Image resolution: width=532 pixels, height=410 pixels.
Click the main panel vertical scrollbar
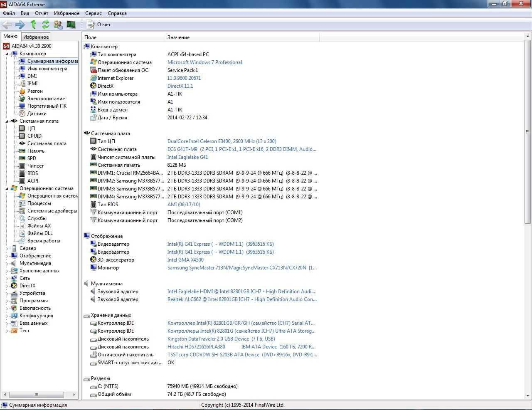(x=528, y=131)
